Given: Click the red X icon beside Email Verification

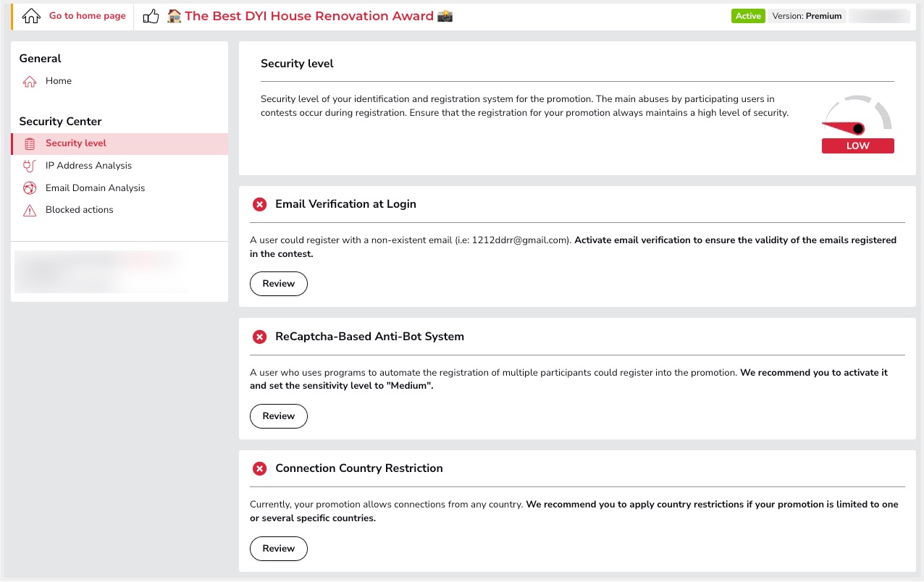Looking at the screenshot, I should click(259, 205).
